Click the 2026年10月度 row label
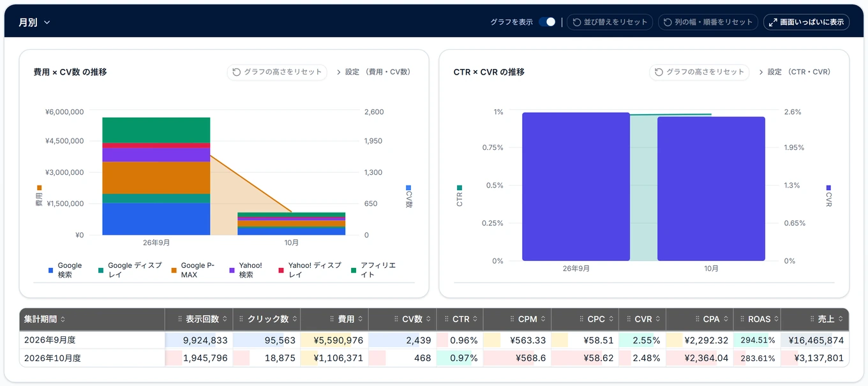The height and width of the screenshot is (386, 868). pyautogui.click(x=52, y=358)
